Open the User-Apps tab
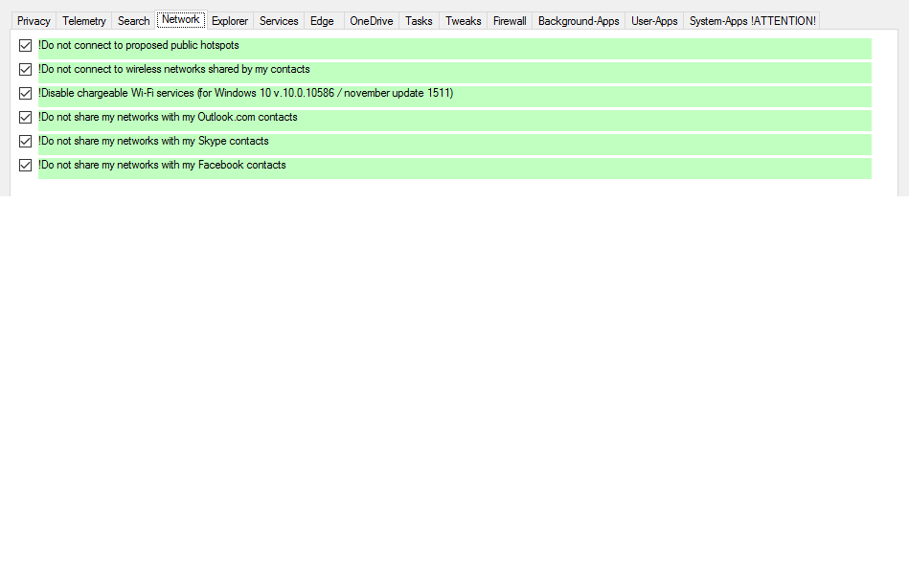The image size is (909, 588). coord(654,21)
